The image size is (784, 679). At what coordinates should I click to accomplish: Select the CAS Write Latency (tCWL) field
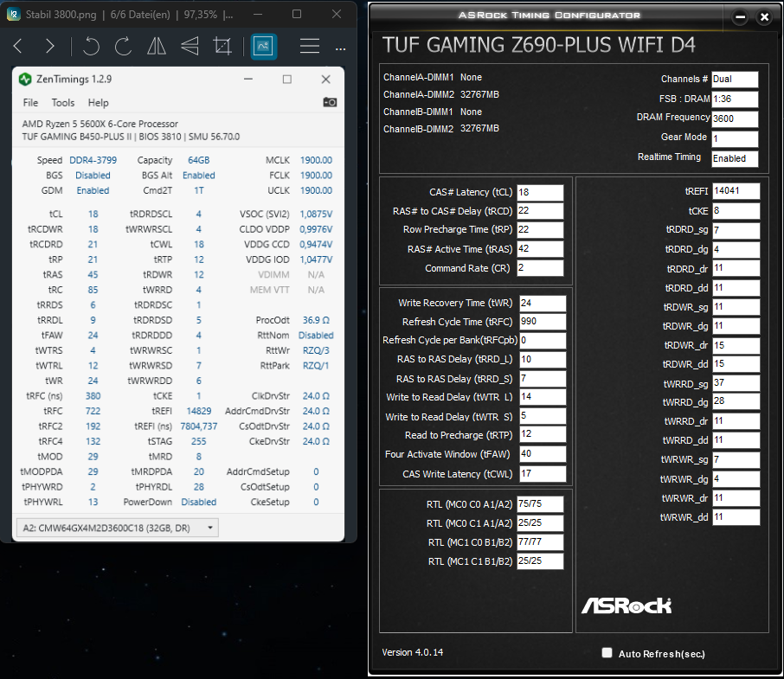coord(543,474)
